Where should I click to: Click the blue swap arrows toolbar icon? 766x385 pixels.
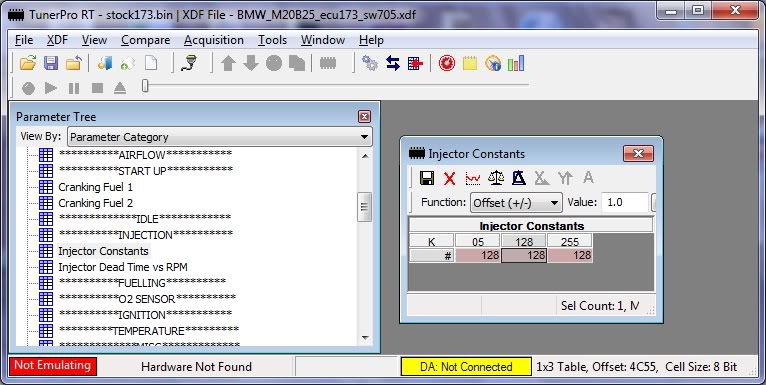click(392, 63)
